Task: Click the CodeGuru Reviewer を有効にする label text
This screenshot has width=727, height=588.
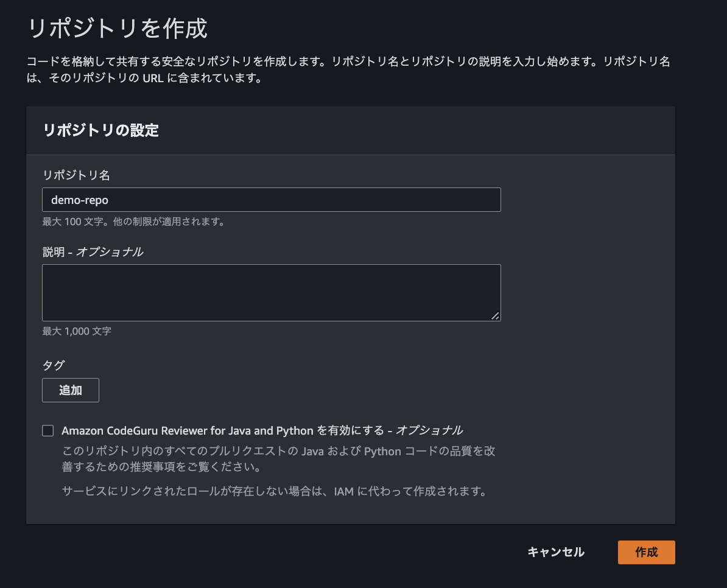Action: click(x=223, y=430)
